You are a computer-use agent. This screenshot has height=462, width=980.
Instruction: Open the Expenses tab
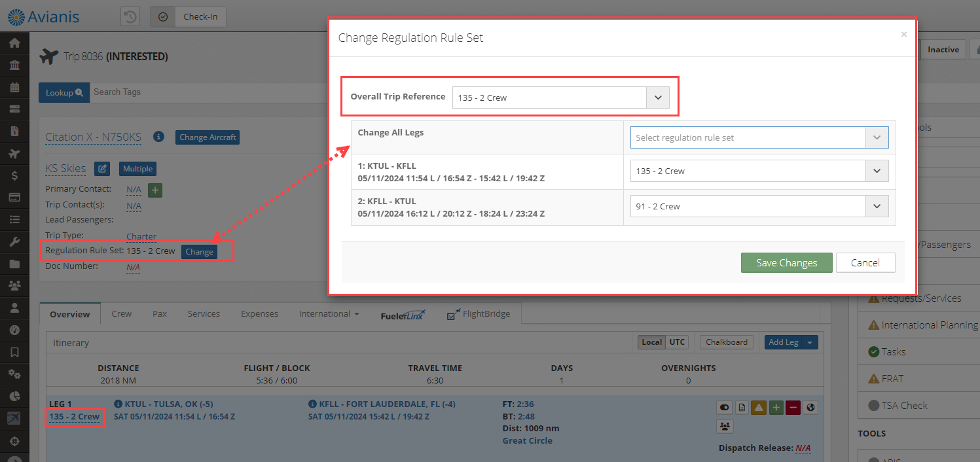click(259, 314)
